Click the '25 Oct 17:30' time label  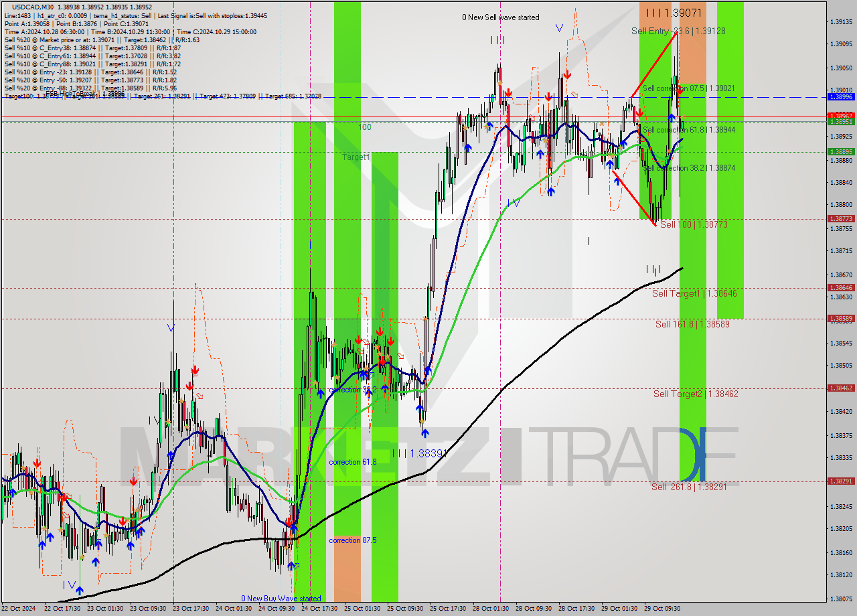tap(448, 609)
